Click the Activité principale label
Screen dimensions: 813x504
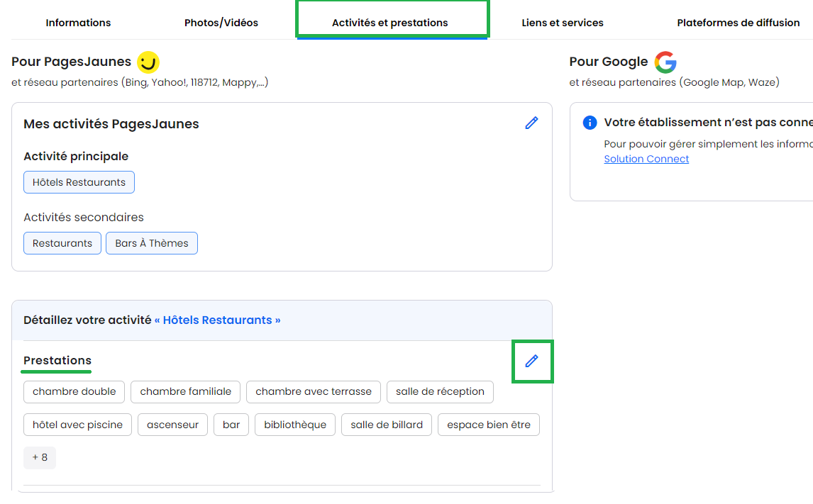[76, 157]
